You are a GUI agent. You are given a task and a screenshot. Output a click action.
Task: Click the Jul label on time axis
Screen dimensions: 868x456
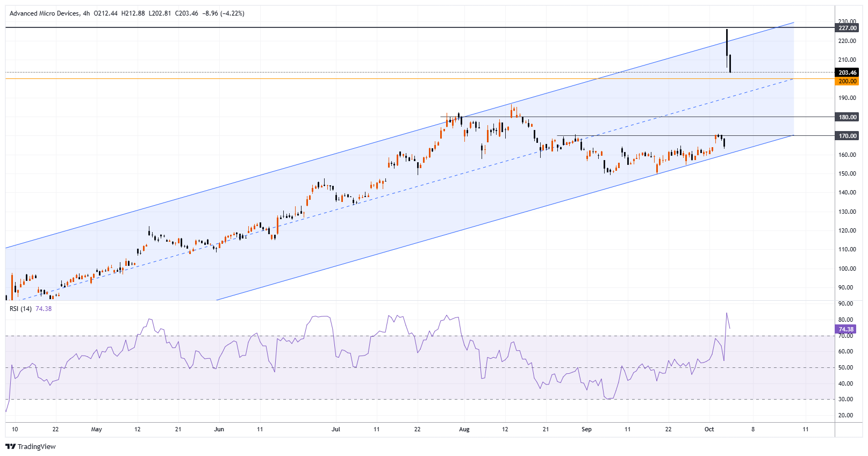(336, 429)
